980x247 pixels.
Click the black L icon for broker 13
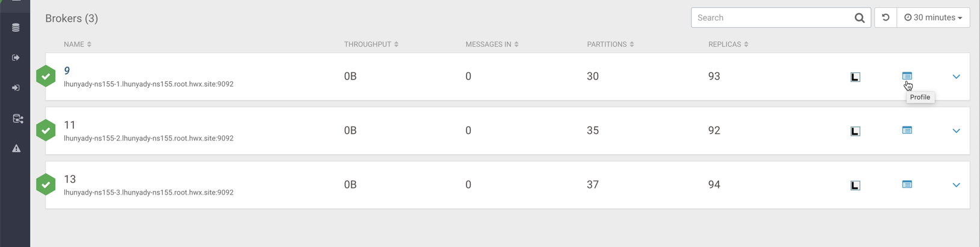pyautogui.click(x=855, y=186)
